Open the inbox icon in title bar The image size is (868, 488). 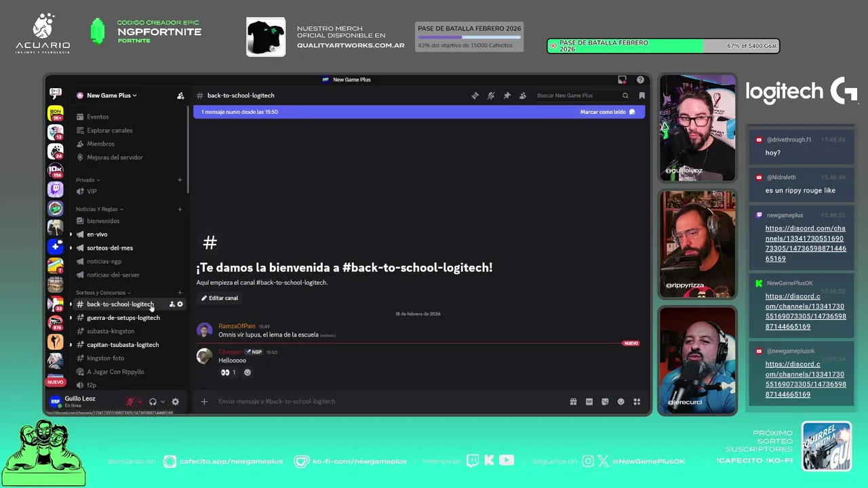point(622,79)
